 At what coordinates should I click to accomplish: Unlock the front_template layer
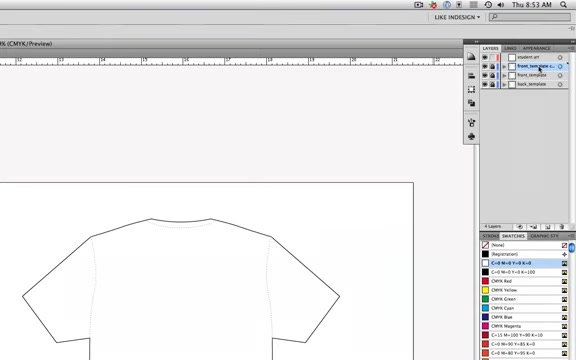(x=492, y=75)
